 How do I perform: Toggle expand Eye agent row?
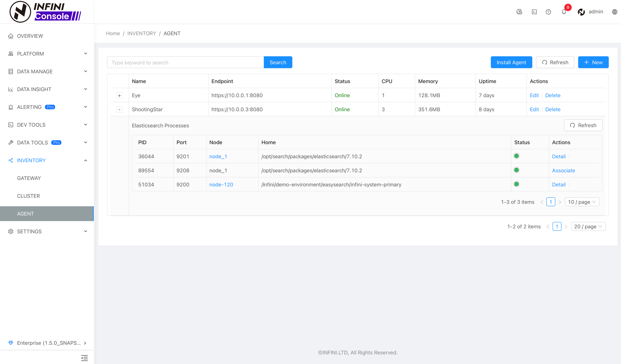pyautogui.click(x=119, y=95)
